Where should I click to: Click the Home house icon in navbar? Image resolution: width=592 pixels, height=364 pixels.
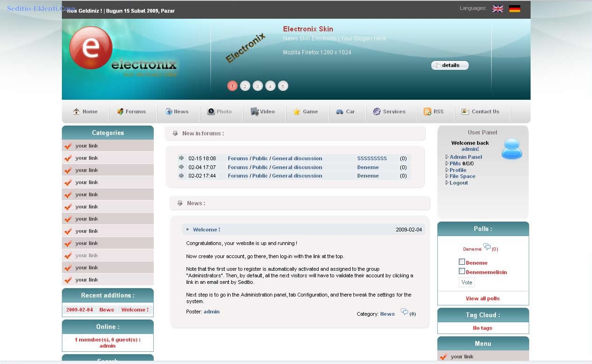[x=76, y=111]
